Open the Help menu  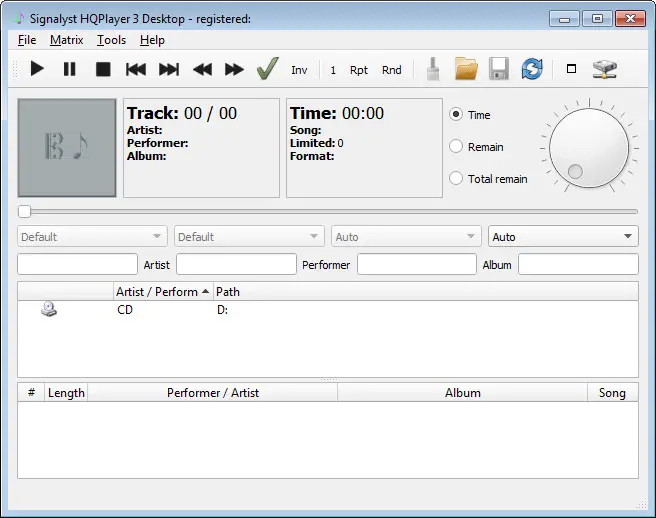coord(152,40)
